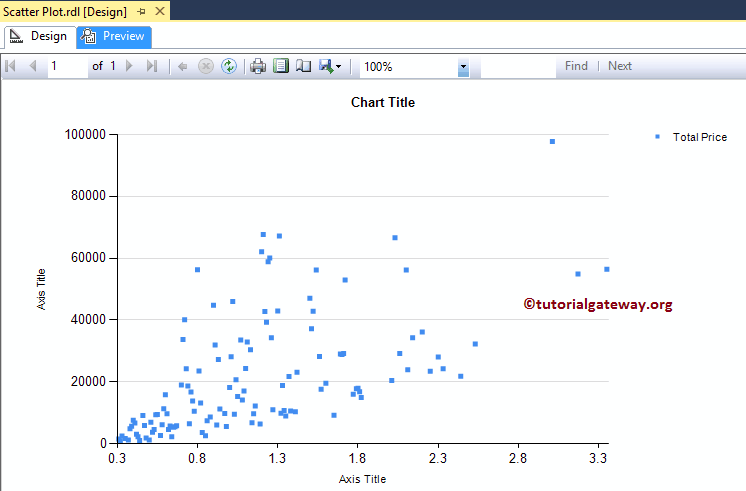Go to first page of report
Screen dimensions: 746x491
[10, 66]
